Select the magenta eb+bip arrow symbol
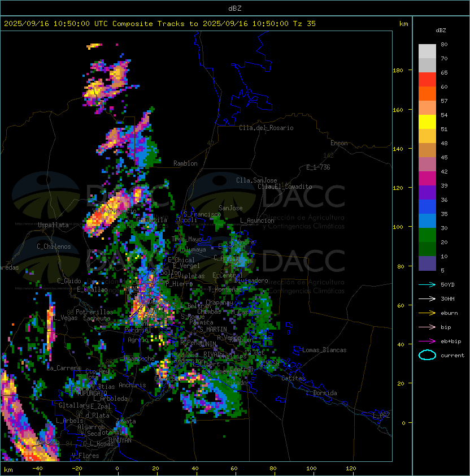 click(427, 341)
